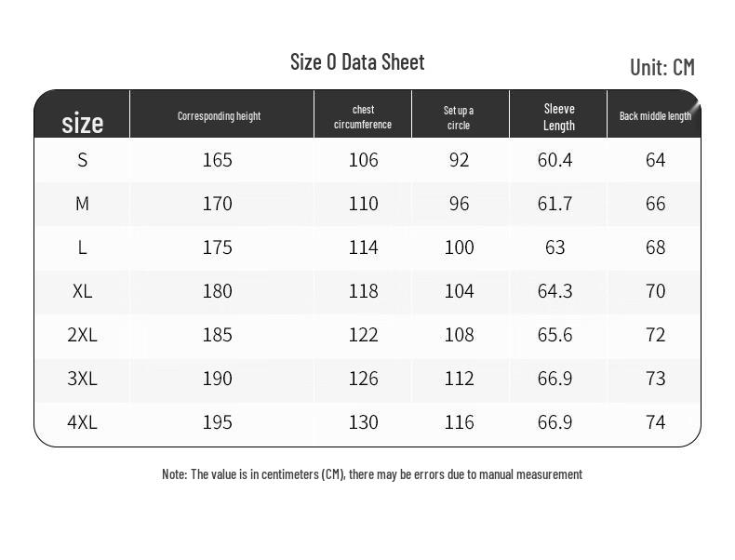The image size is (735, 560).
Task: Select sleeve length value 61.7
Action: (555, 204)
